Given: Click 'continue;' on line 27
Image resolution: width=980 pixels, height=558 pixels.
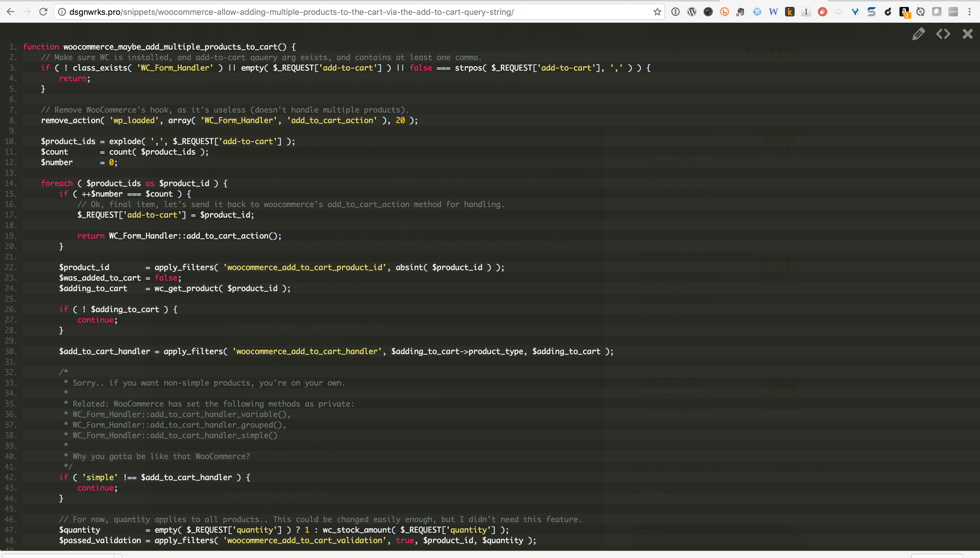Looking at the screenshot, I should tap(97, 320).
